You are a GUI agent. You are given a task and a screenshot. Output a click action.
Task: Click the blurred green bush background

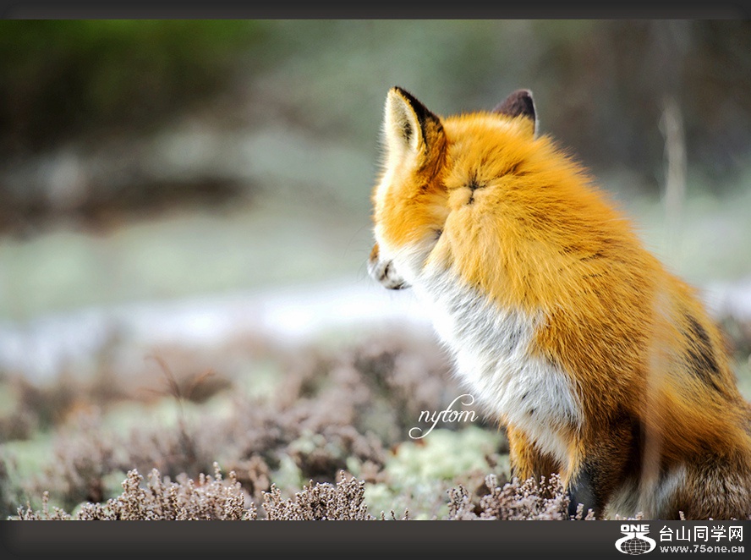(x=120, y=72)
